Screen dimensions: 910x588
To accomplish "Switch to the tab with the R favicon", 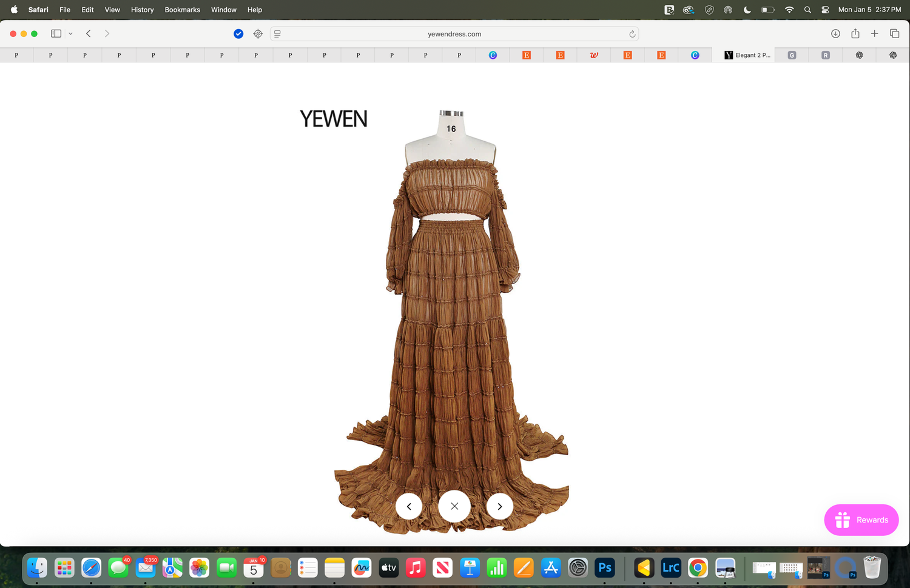I will (826, 55).
